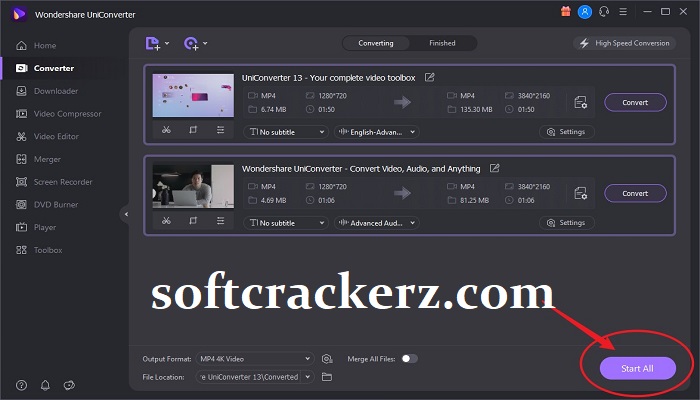The width and height of the screenshot is (700, 400).
Task: Open Settings for Wondershare UniConverter video
Action: click(567, 223)
